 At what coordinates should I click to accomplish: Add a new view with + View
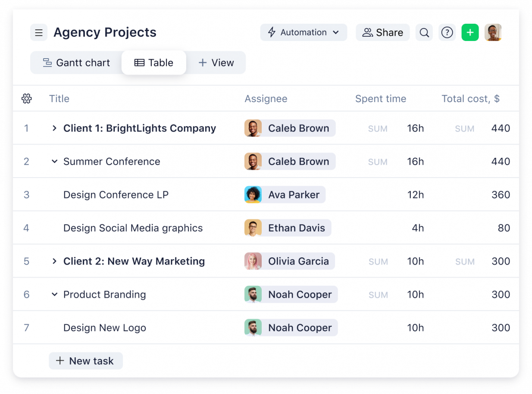(x=216, y=63)
